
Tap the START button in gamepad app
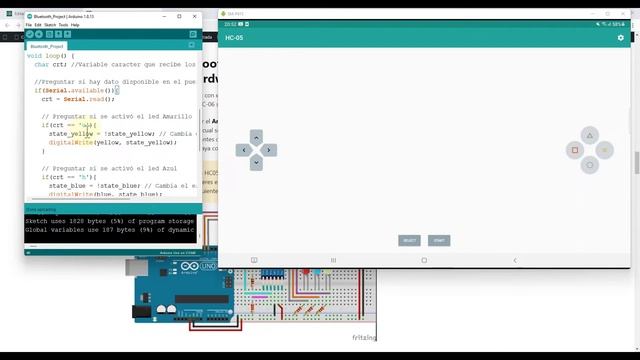[439, 240]
